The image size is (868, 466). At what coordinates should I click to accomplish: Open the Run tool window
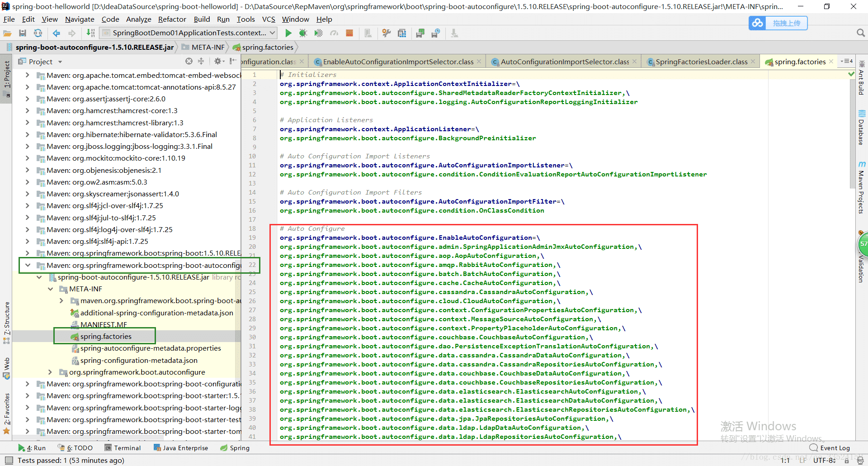pos(32,448)
